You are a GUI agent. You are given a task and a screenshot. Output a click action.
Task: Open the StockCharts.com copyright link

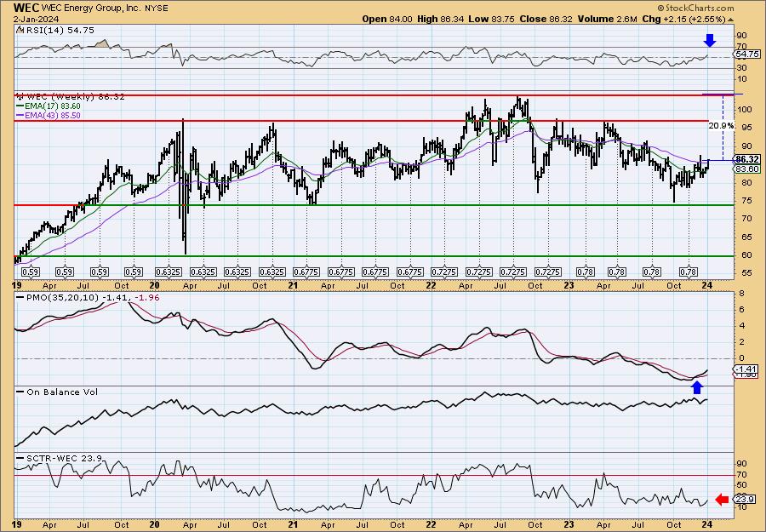(695, 8)
